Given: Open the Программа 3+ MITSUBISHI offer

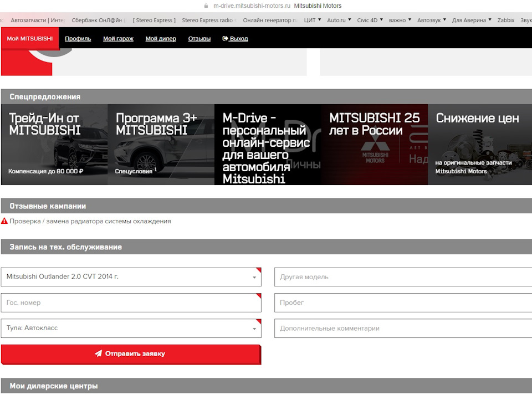Looking at the screenshot, I should point(161,145).
